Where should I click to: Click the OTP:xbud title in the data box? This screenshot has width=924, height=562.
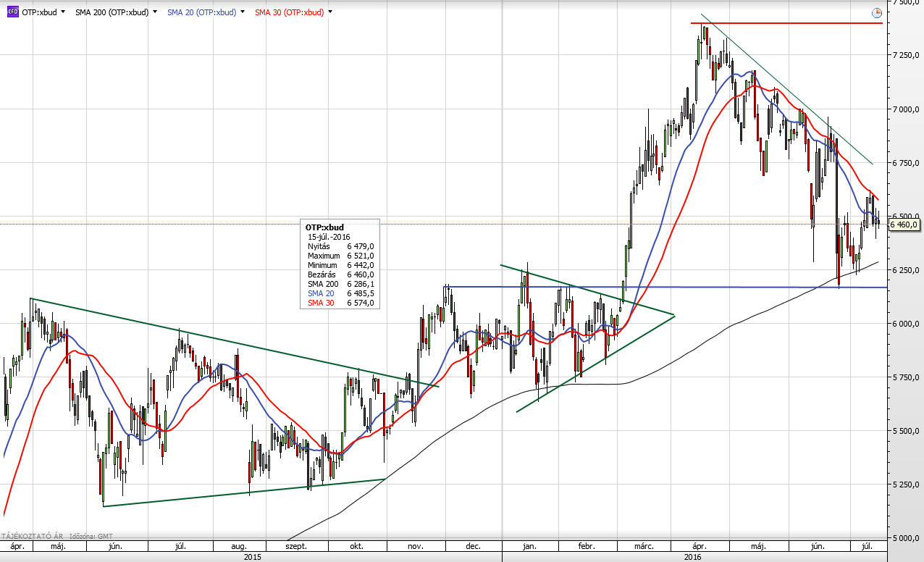[x=324, y=227]
